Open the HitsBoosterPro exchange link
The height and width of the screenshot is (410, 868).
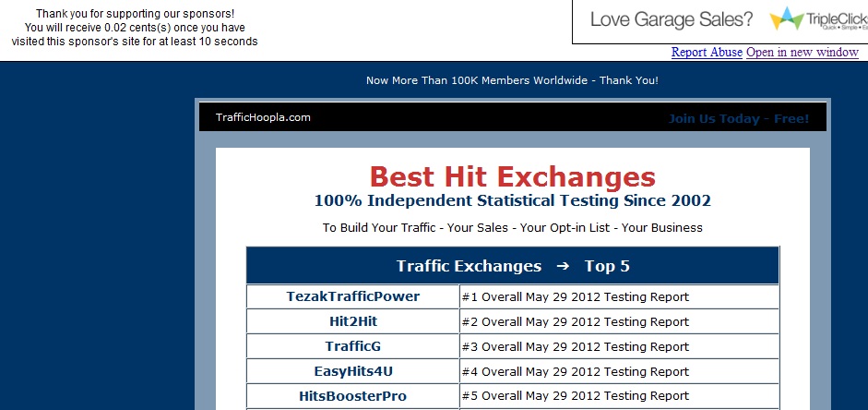(352, 396)
